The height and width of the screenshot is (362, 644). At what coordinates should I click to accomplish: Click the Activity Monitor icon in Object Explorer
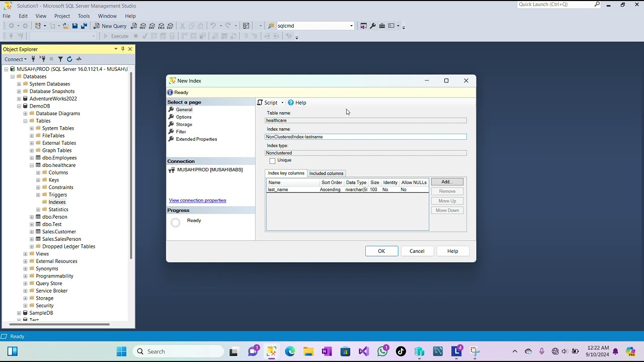pyautogui.click(x=78, y=59)
